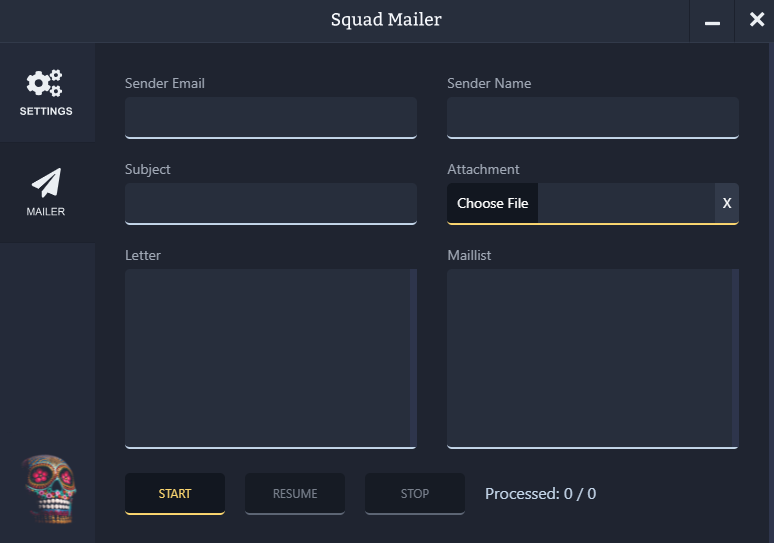This screenshot has width=774, height=543.
Task: Close the Squad Mailer window
Action: tap(756, 20)
